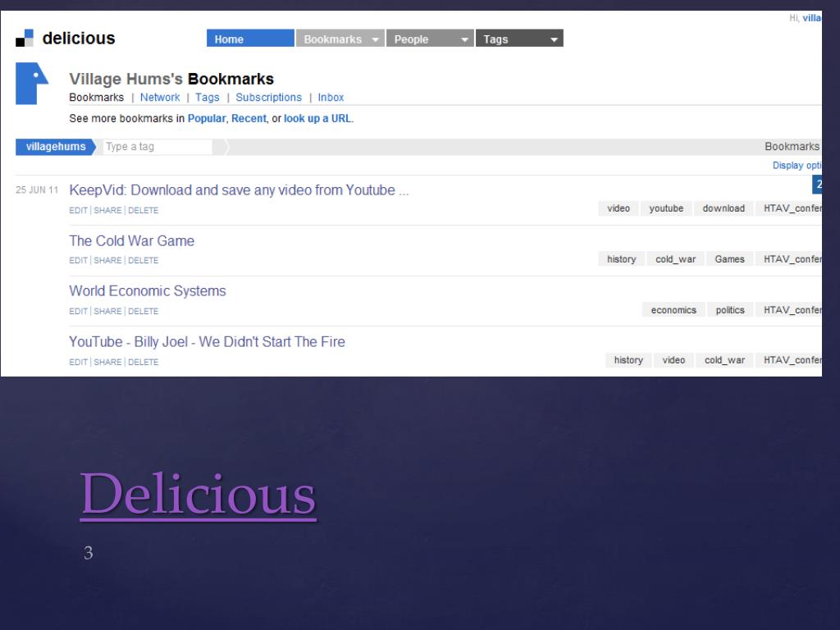Expand the People dropdown arrow
The height and width of the screenshot is (630, 840).
coord(465,39)
